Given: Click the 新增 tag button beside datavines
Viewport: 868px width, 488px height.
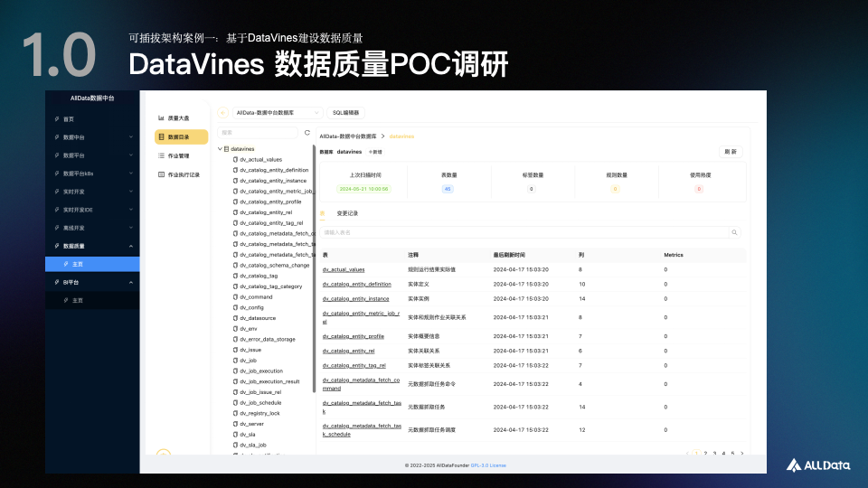Looking at the screenshot, I should [375, 152].
